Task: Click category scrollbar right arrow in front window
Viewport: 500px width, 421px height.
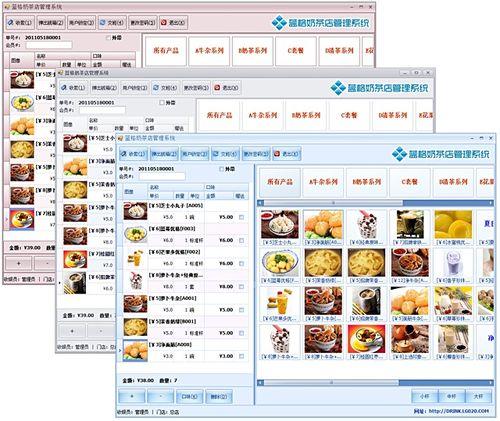Action: point(491,203)
